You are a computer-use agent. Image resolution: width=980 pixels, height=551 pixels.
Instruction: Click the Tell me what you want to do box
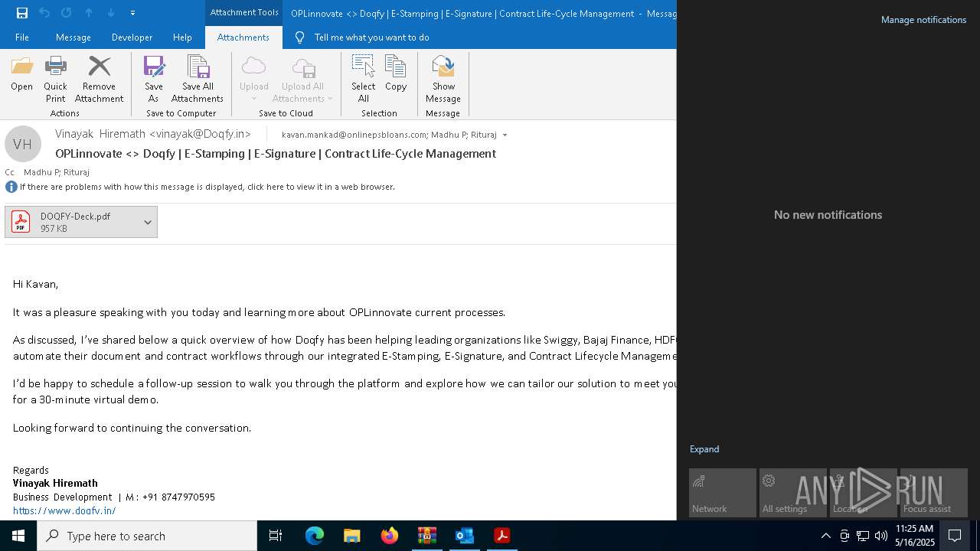coord(371,37)
